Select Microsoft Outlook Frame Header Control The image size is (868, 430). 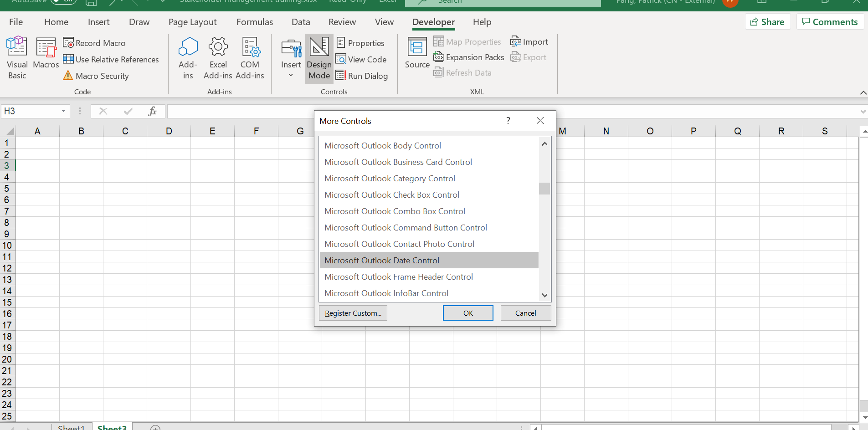[x=429, y=277]
